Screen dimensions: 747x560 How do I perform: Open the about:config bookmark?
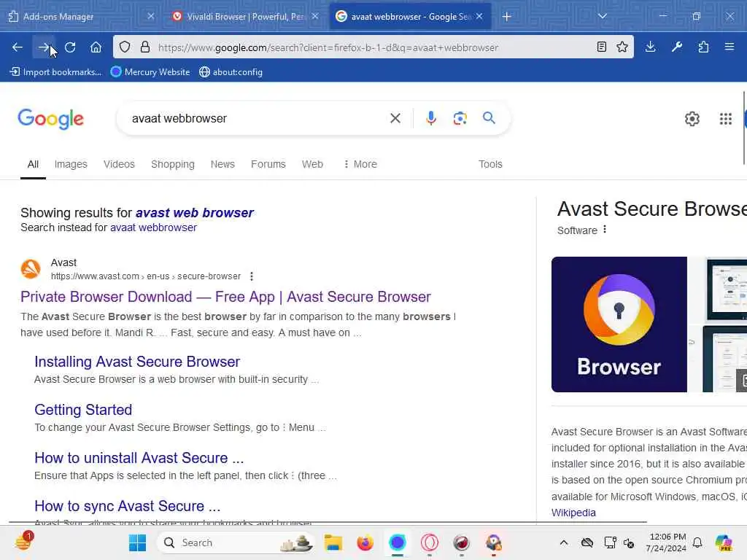tap(231, 72)
